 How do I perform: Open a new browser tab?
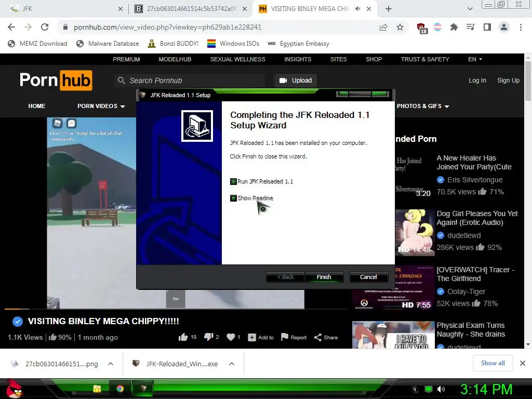pos(389,9)
